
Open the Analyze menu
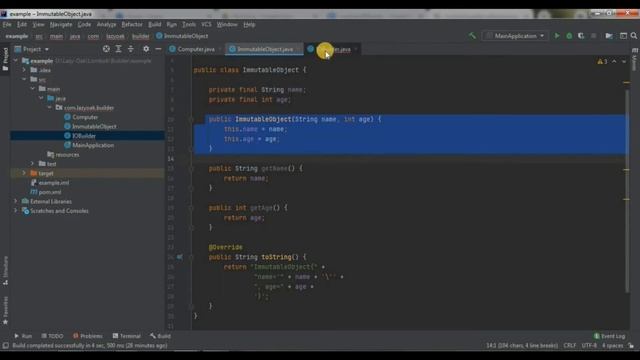pos(107,24)
